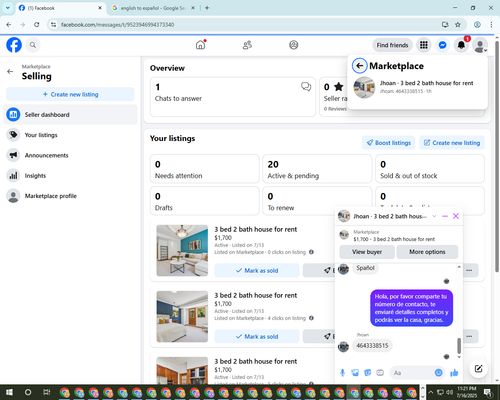The width and height of the screenshot is (500, 400).
Task: Click the Boost listings button
Action: click(x=389, y=143)
